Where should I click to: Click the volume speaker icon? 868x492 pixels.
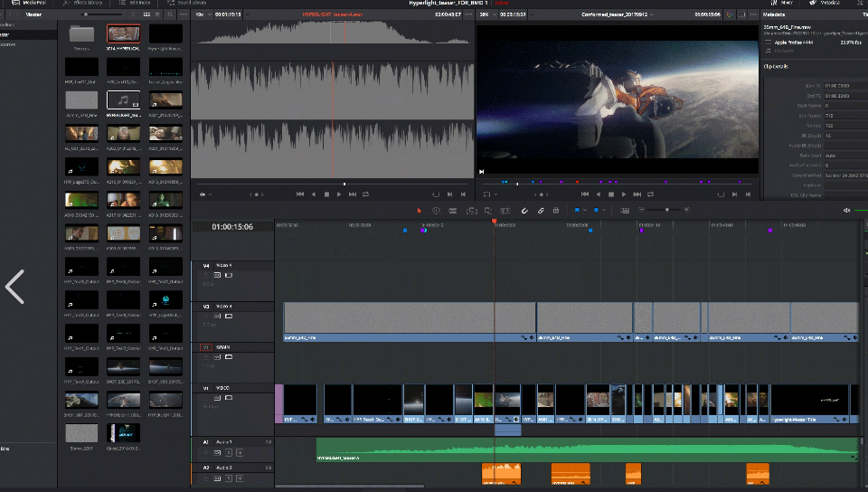click(847, 210)
